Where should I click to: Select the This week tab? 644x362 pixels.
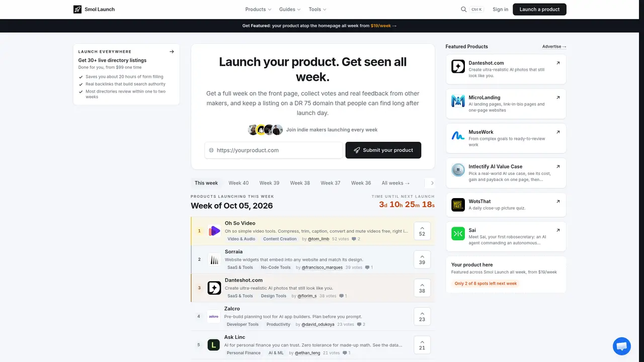(x=206, y=183)
